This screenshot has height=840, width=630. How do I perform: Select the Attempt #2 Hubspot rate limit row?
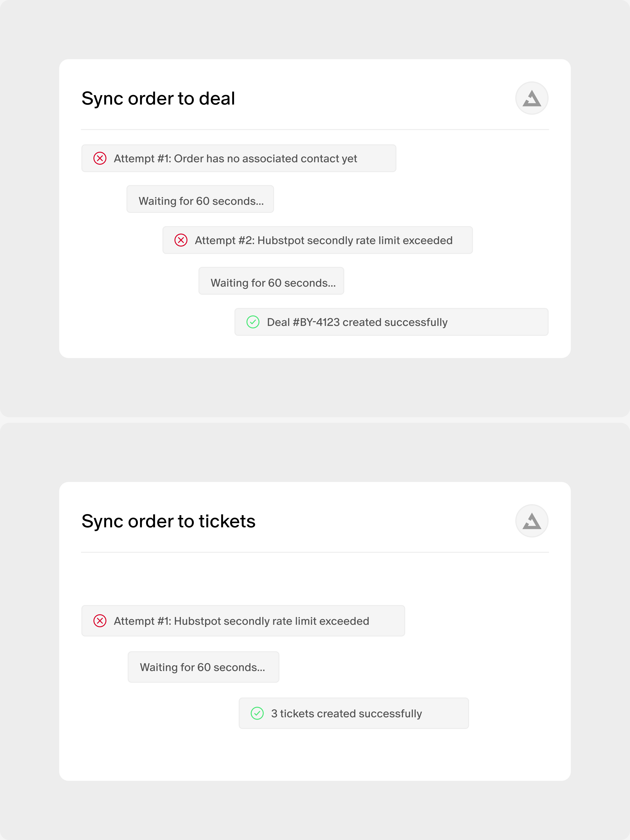coord(317,240)
